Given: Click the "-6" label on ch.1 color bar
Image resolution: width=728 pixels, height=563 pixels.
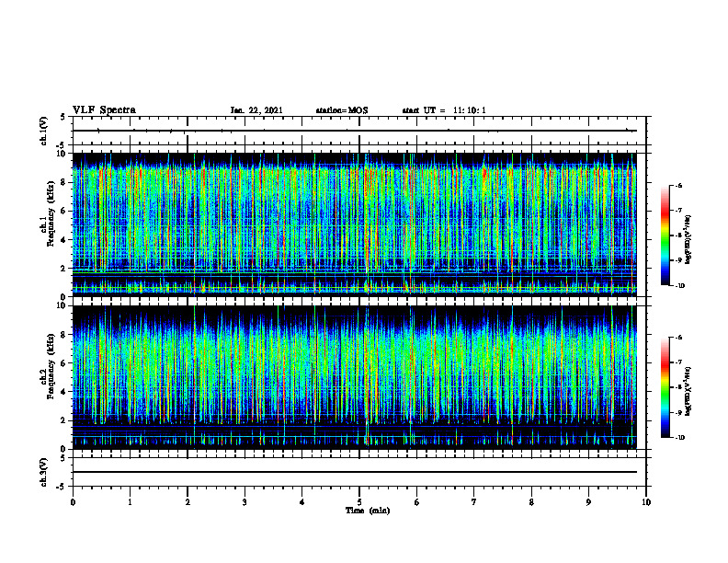Looking at the screenshot, I should click(678, 185).
